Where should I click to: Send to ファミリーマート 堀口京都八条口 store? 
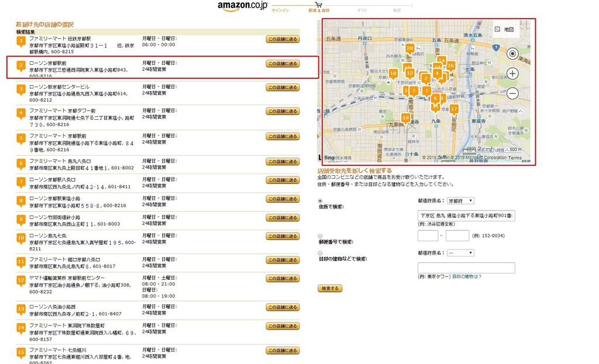[283, 260]
